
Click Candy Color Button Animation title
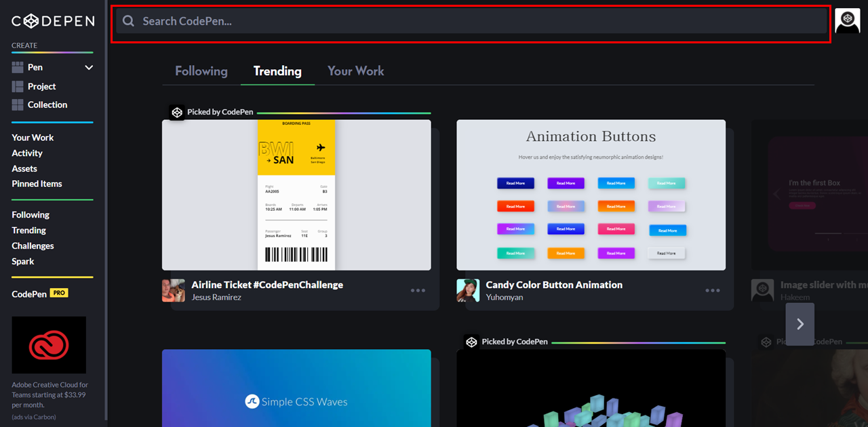pyautogui.click(x=554, y=285)
